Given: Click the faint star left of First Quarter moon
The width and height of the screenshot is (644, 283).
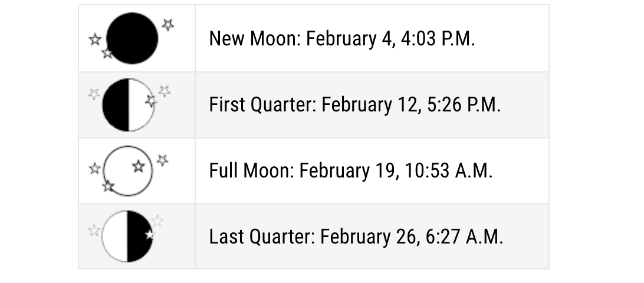Looking at the screenshot, I should 94,94.
